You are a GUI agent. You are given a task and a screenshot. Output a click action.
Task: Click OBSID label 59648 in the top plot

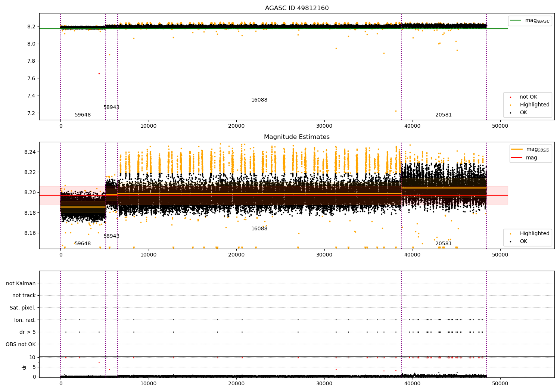(83, 115)
